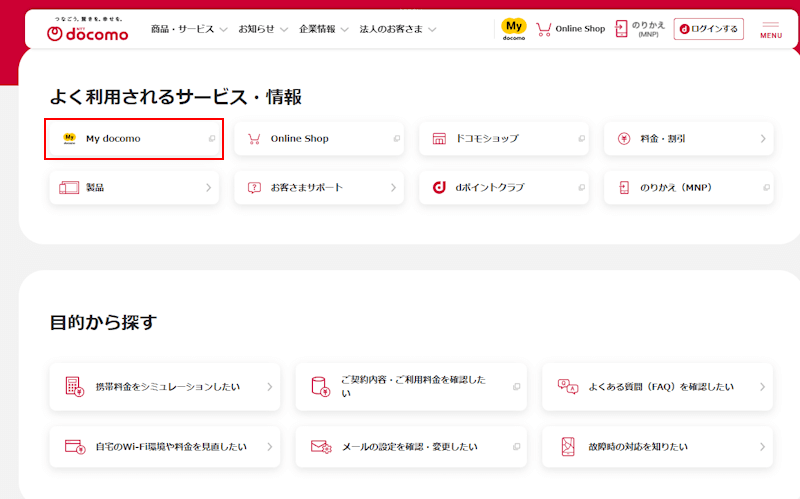Click external-link icon on ドコモショップ card

click(x=581, y=139)
